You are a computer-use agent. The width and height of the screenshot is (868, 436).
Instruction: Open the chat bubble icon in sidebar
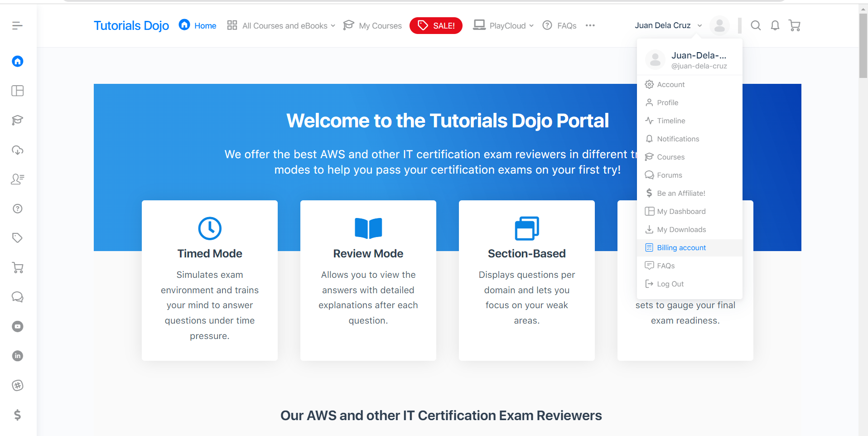pyautogui.click(x=18, y=297)
